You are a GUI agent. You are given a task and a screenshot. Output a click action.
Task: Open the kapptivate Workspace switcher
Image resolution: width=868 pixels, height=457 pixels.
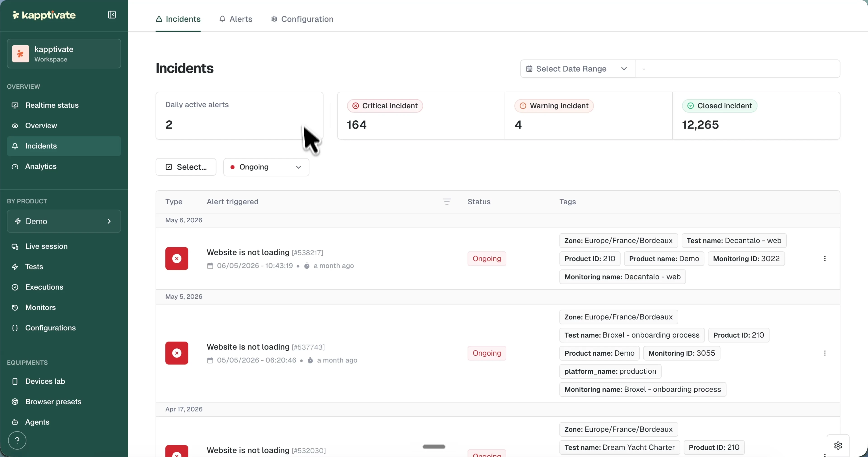point(64,54)
